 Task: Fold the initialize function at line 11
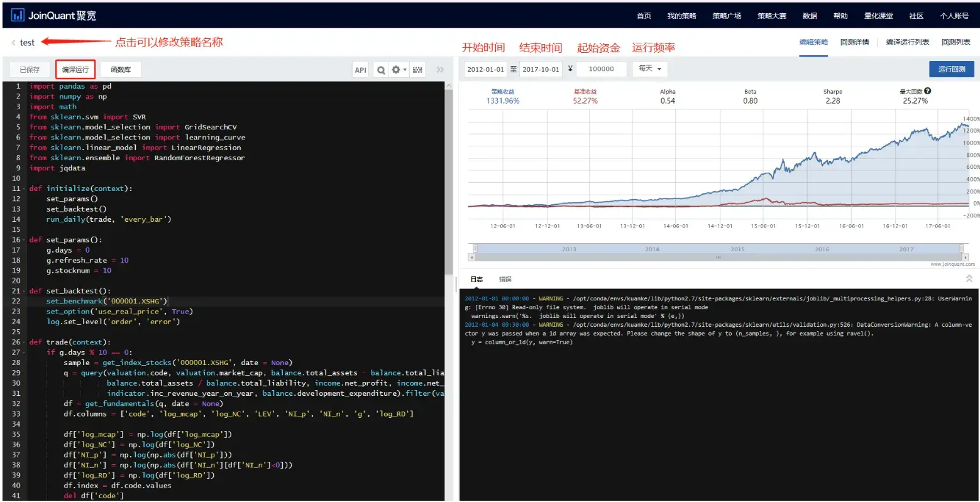click(x=24, y=188)
